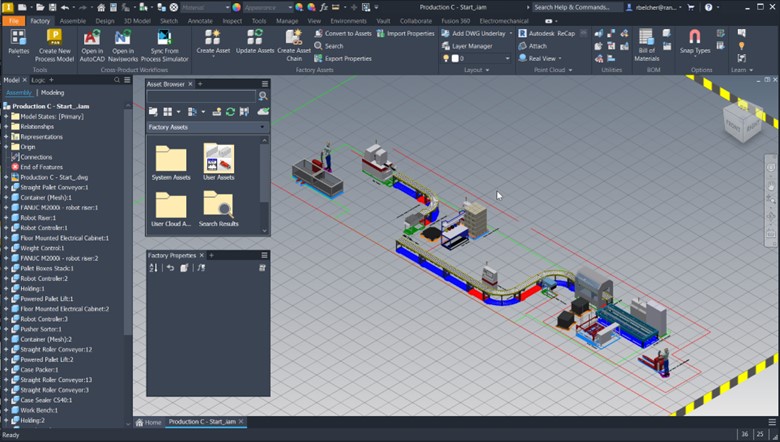The height and width of the screenshot is (442, 780).
Task: Select the Create Asset tool
Action: pos(213,42)
